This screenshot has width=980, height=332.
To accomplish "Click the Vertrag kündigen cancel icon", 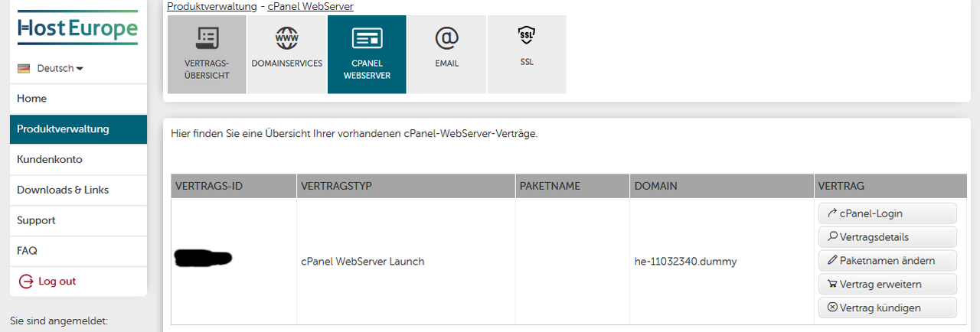I will (832, 308).
